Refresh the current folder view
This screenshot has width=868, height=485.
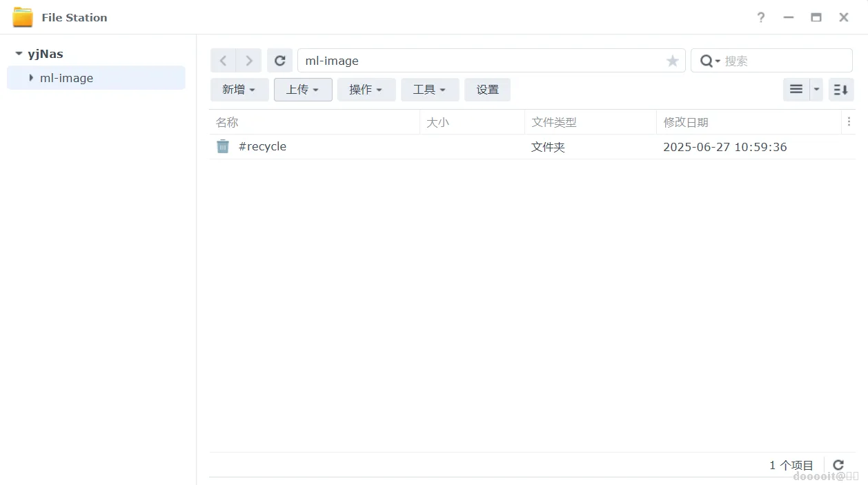[279, 60]
